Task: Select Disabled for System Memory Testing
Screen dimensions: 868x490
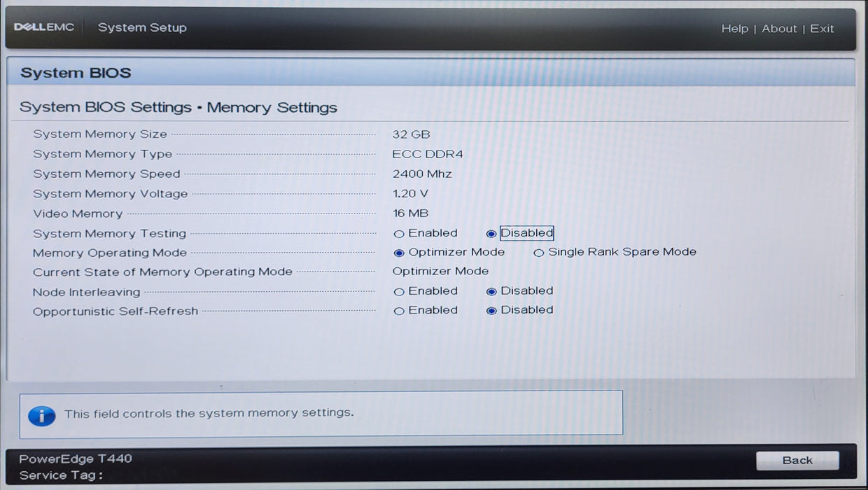Action: coord(491,234)
